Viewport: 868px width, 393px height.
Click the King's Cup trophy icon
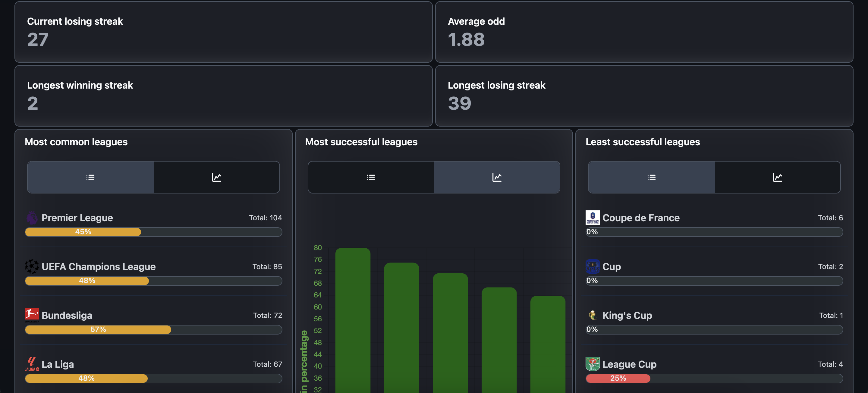pos(592,315)
